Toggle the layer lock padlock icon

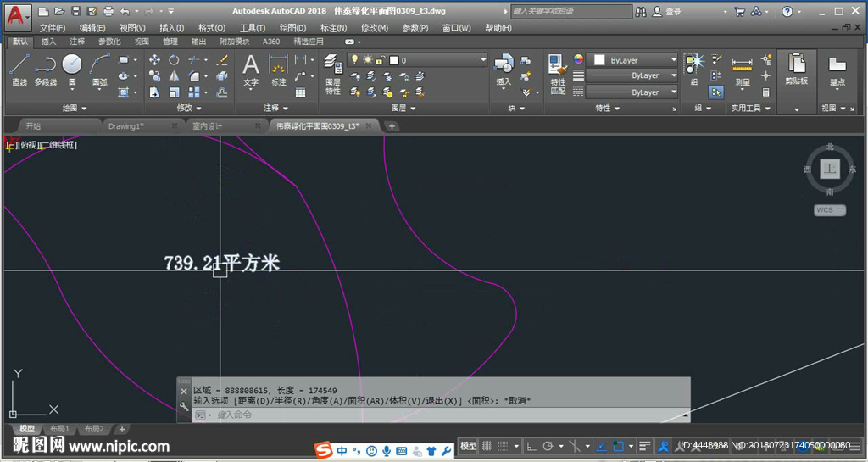pos(380,59)
